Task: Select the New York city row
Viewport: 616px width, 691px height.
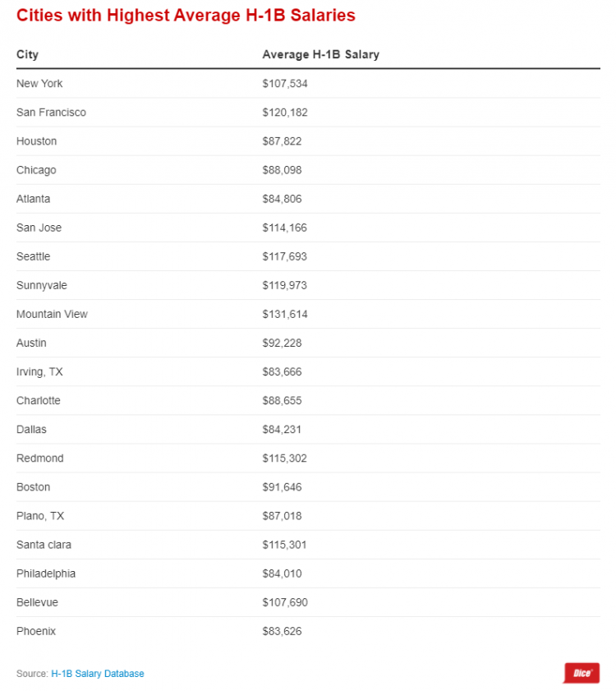Action: click(x=39, y=84)
